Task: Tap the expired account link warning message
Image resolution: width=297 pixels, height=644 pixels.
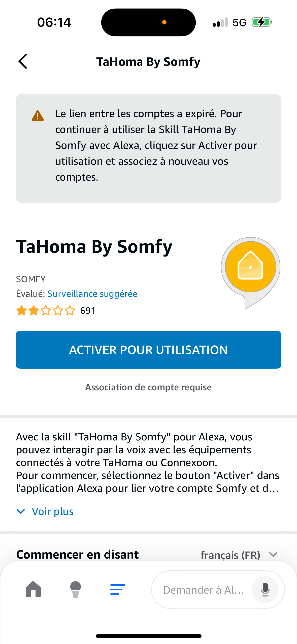Action: (156, 145)
